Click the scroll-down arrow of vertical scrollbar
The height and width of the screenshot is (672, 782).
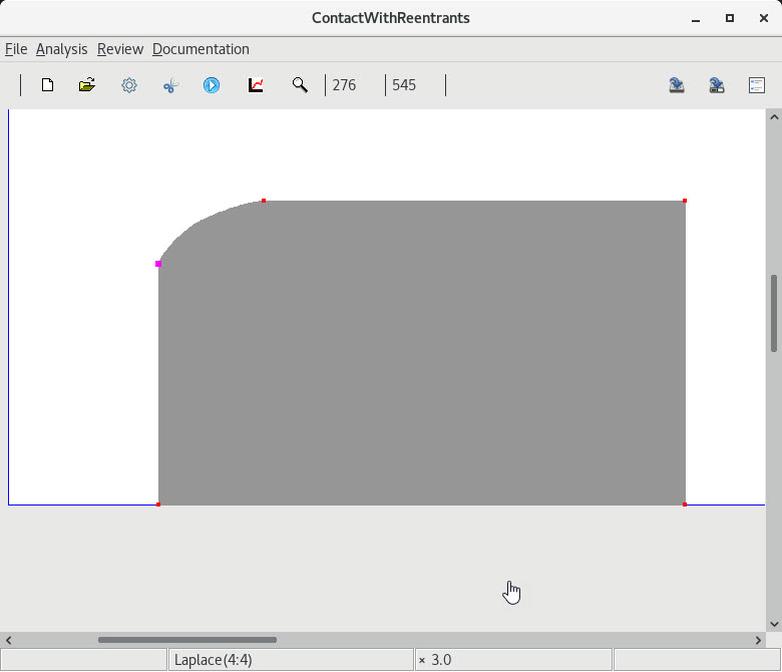pyautogui.click(x=773, y=624)
